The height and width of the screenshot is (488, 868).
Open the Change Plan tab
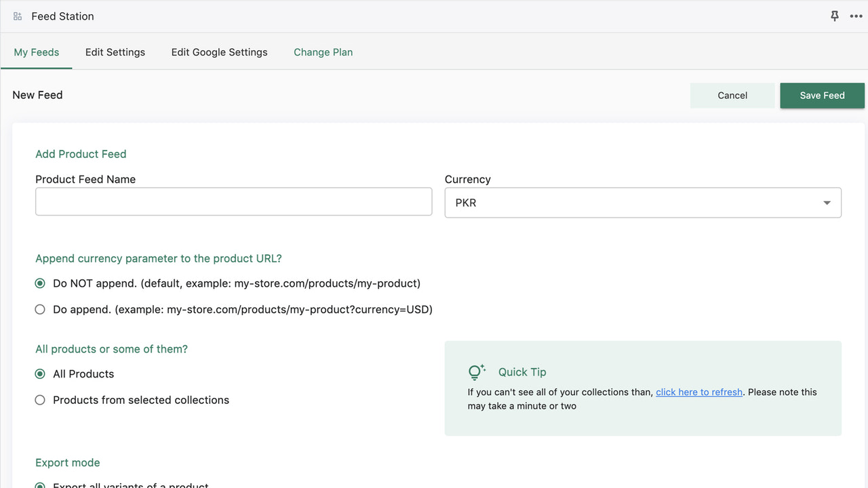point(323,52)
